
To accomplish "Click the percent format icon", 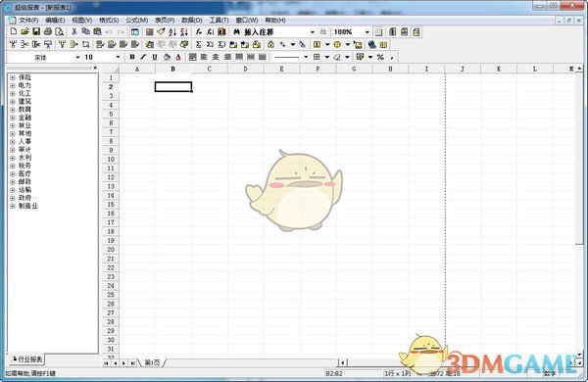I will (x=380, y=57).
